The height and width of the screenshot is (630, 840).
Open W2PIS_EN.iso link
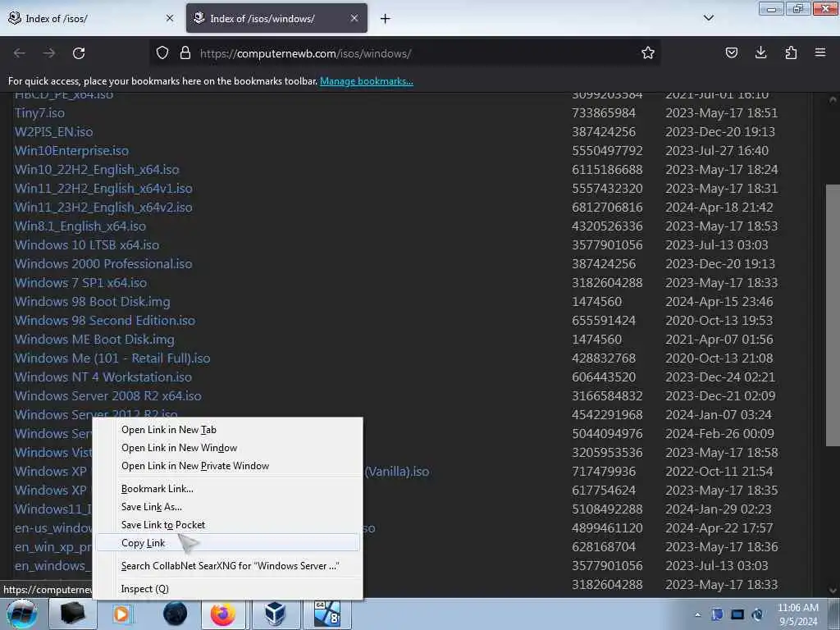coord(53,132)
